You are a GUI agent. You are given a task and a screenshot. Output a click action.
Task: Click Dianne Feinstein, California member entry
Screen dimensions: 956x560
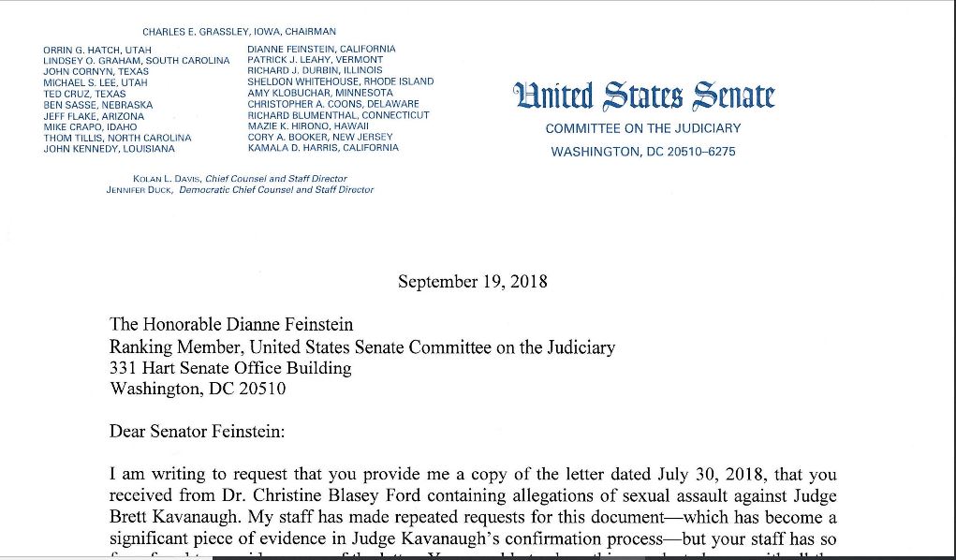tap(321, 49)
